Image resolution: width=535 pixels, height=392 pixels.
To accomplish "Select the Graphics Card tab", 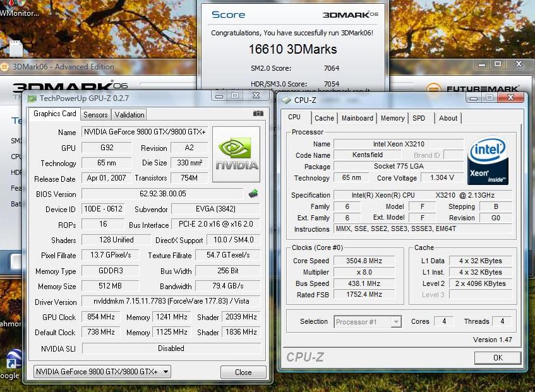I will pyautogui.click(x=54, y=114).
